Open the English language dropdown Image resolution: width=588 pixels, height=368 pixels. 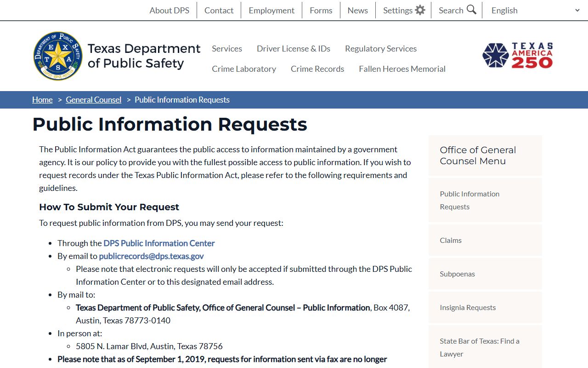coord(535,10)
